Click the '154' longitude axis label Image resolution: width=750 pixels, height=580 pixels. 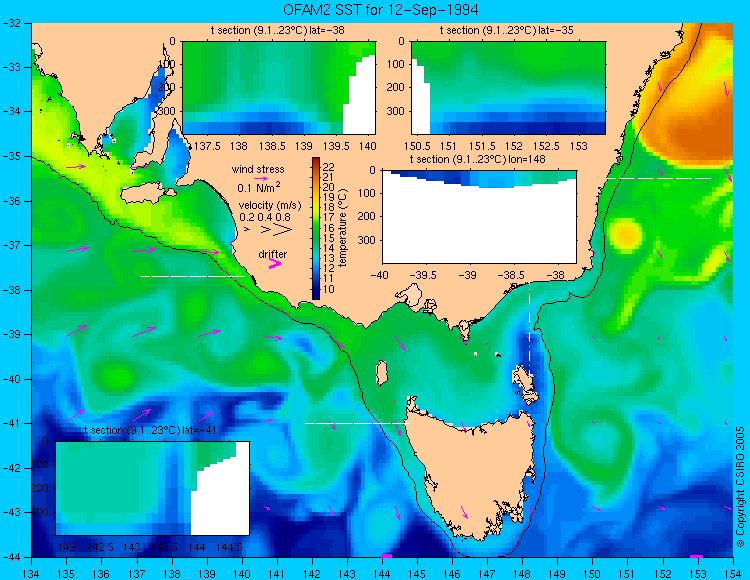(733, 574)
